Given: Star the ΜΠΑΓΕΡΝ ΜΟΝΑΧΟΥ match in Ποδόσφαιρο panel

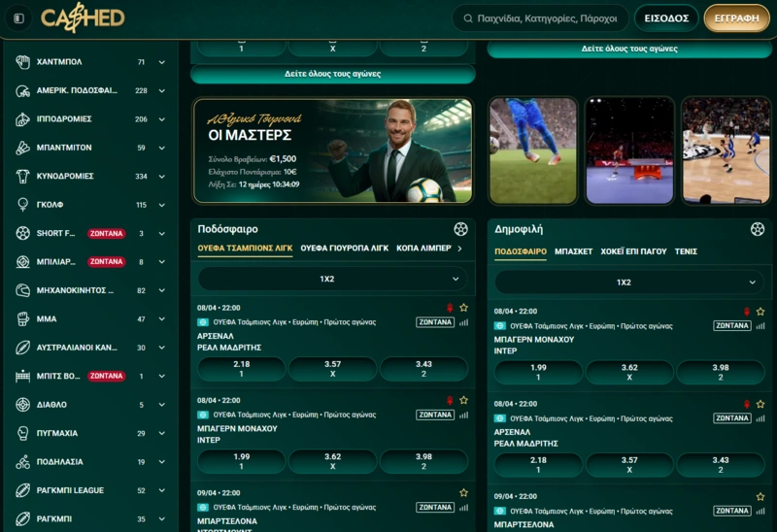Looking at the screenshot, I should pyautogui.click(x=463, y=400).
